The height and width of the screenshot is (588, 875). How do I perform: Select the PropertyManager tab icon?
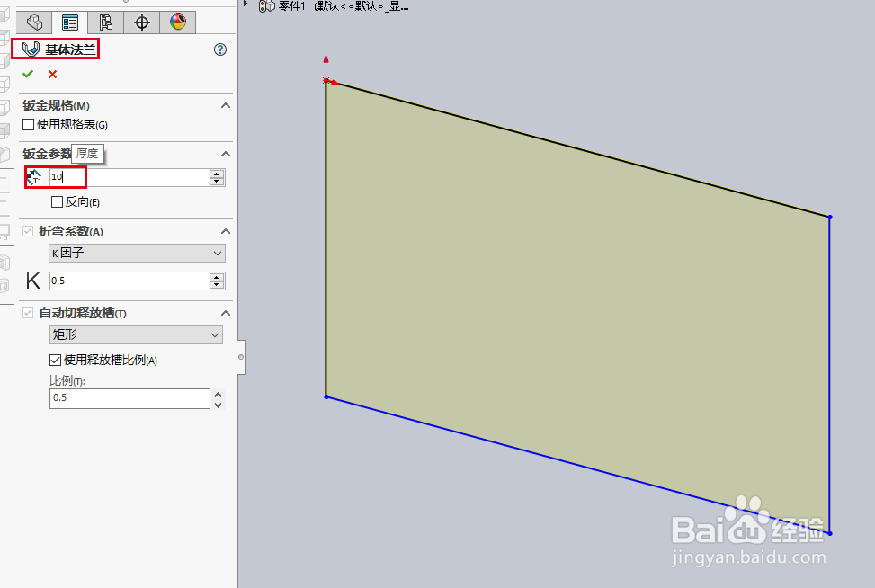click(x=69, y=22)
